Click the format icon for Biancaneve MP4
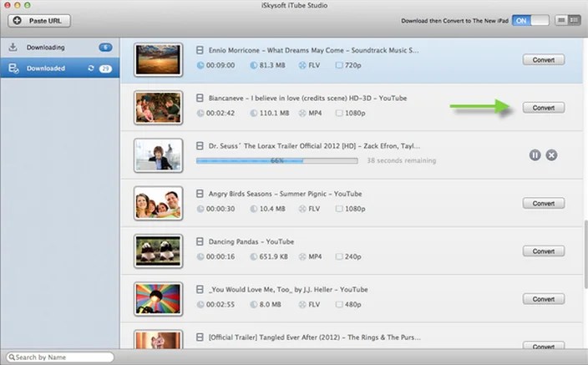This screenshot has height=365, width=588. [302, 113]
